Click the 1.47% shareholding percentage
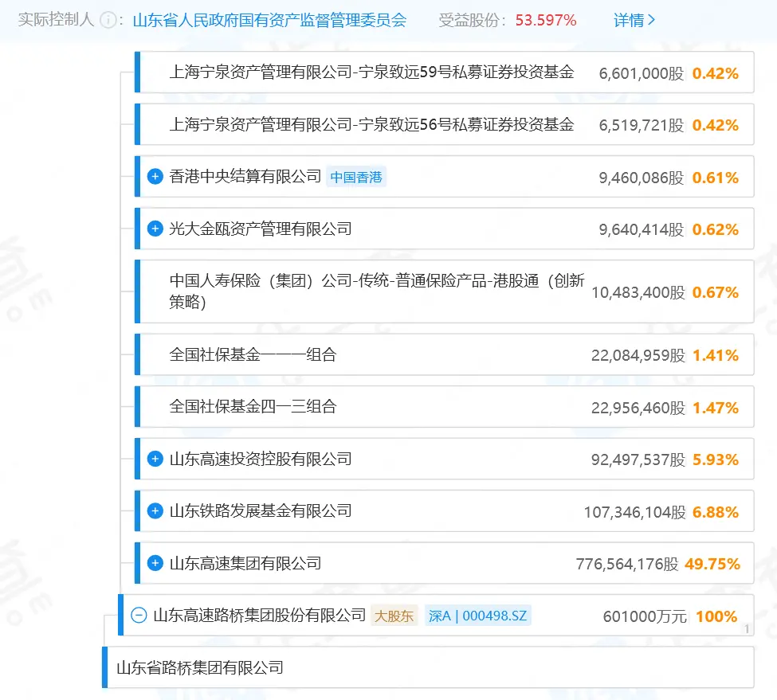 point(716,408)
